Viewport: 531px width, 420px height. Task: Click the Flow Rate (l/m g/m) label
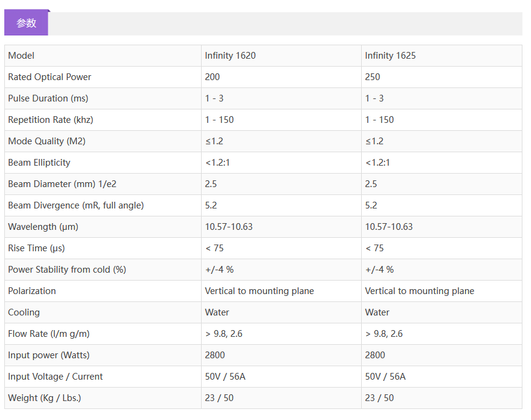pyautogui.click(x=49, y=334)
